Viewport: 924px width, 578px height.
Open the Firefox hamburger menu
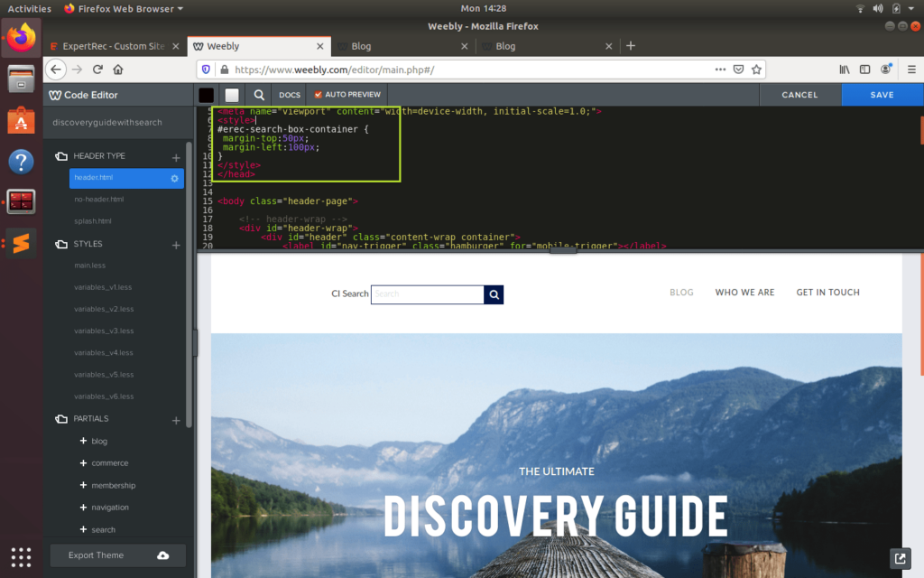pyautogui.click(x=913, y=69)
